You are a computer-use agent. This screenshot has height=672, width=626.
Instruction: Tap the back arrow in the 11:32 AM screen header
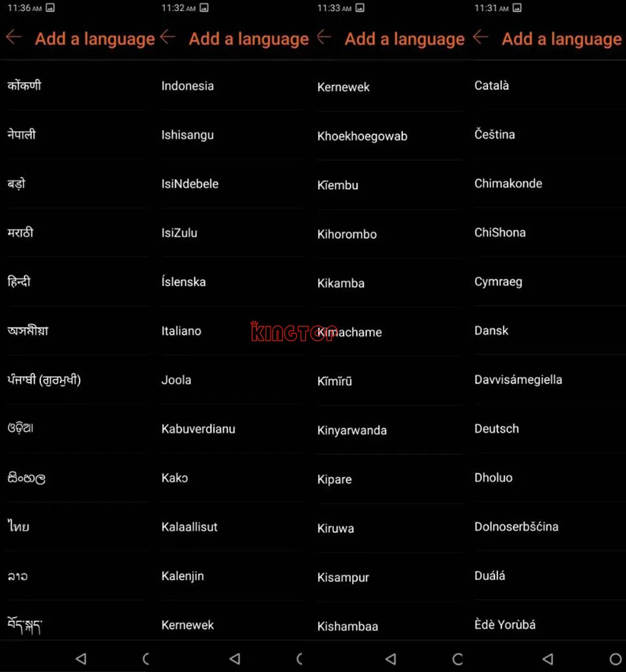click(x=168, y=38)
